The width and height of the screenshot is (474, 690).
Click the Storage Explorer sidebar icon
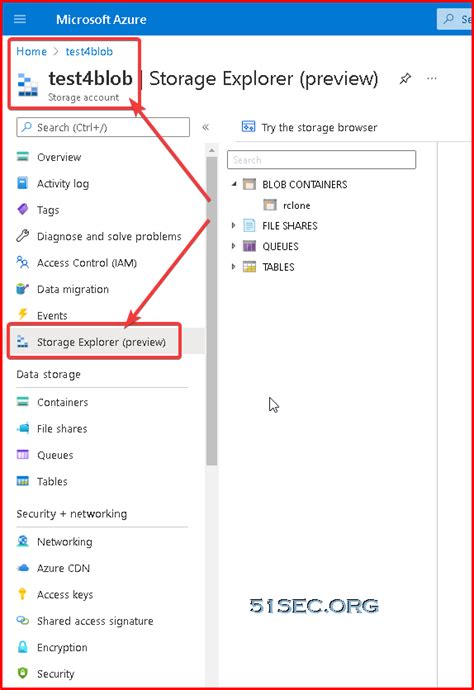22,341
